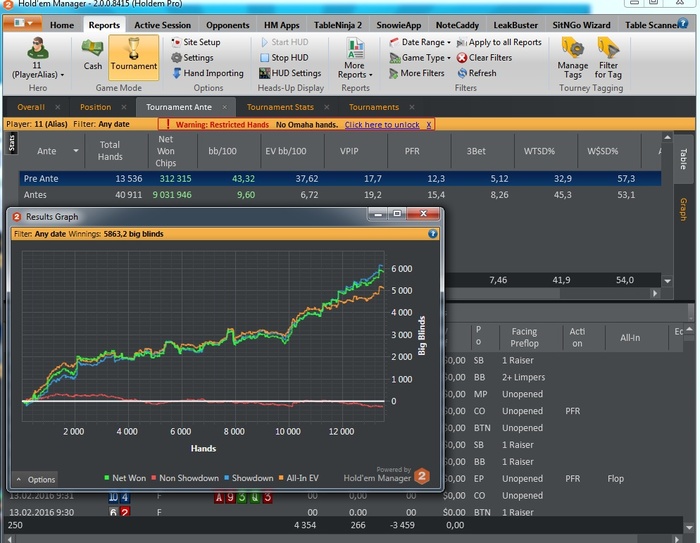Viewport: 700px width, 543px height.
Task: Click the 'Click here to unlock' link
Action: coord(382,125)
